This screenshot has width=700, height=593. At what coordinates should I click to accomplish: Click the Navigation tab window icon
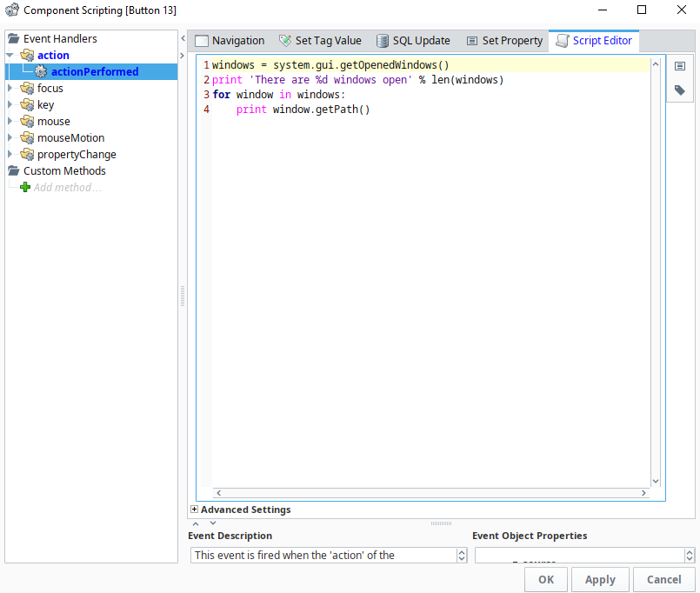click(x=202, y=41)
